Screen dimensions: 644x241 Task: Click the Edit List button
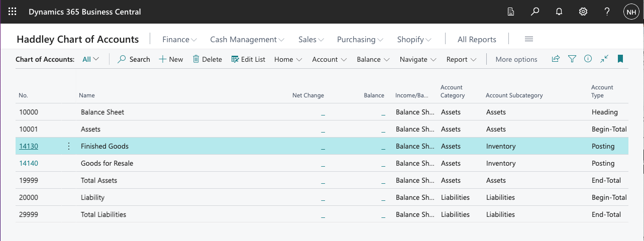coord(248,59)
